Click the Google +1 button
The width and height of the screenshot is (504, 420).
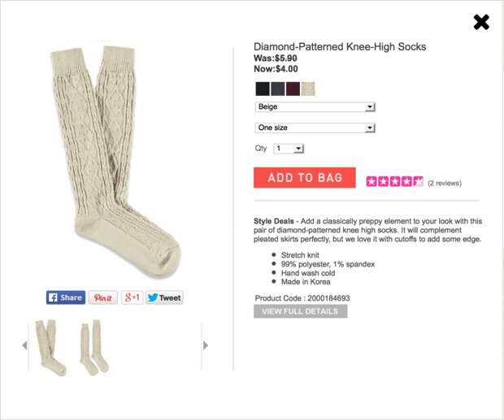[133, 297]
